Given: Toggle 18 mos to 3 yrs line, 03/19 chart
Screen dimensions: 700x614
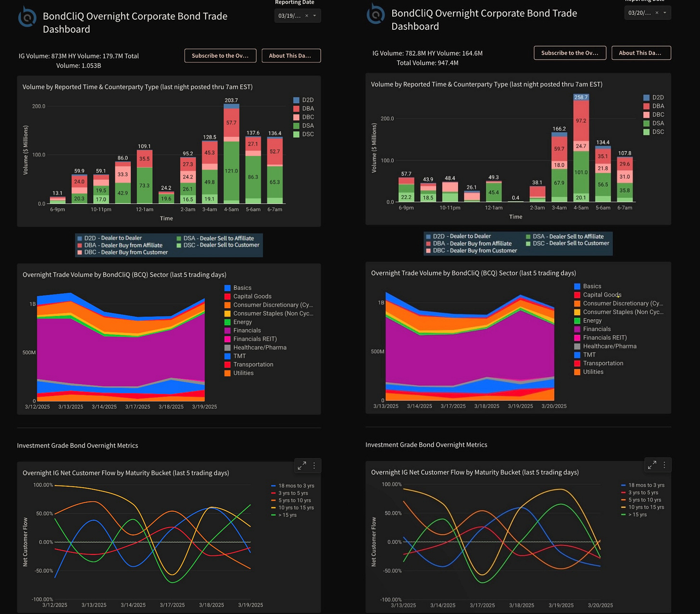Looking at the screenshot, I should (x=293, y=486).
